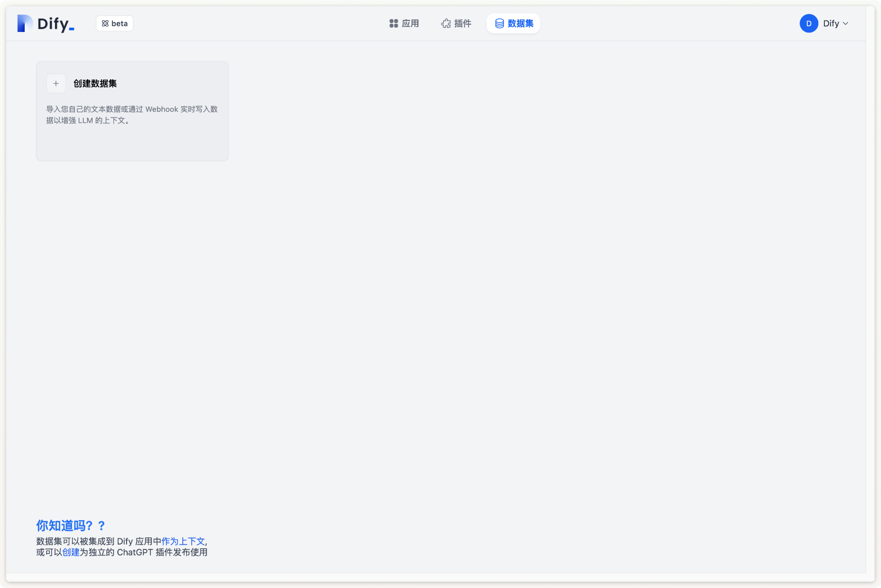Click the Dify account name
Viewport: 881px width, 588px height.
coord(831,24)
